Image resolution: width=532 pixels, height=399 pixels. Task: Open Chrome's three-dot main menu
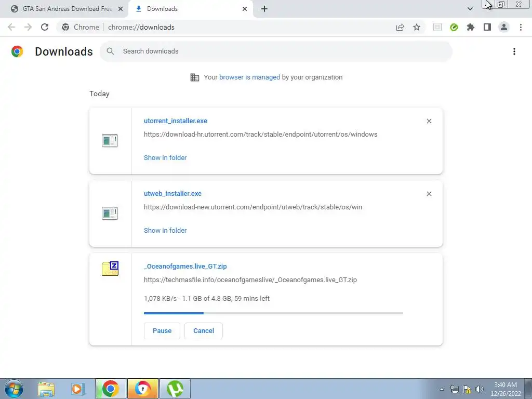(x=521, y=27)
